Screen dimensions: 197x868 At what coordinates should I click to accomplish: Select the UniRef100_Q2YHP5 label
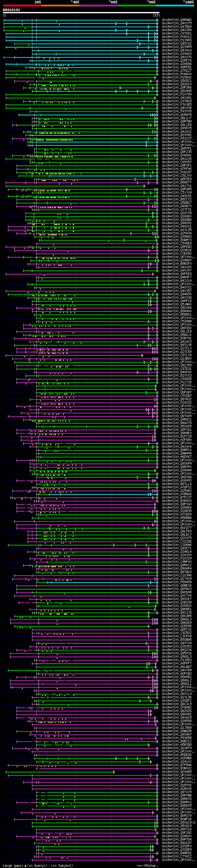coord(177,47)
